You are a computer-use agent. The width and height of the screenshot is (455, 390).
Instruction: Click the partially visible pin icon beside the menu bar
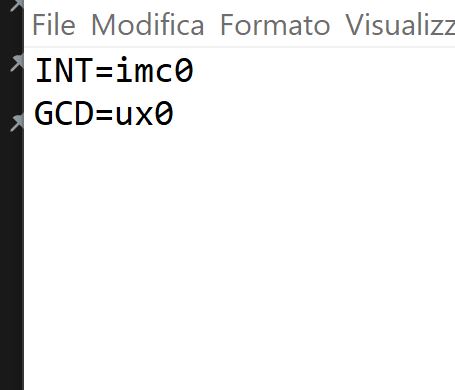17,5
